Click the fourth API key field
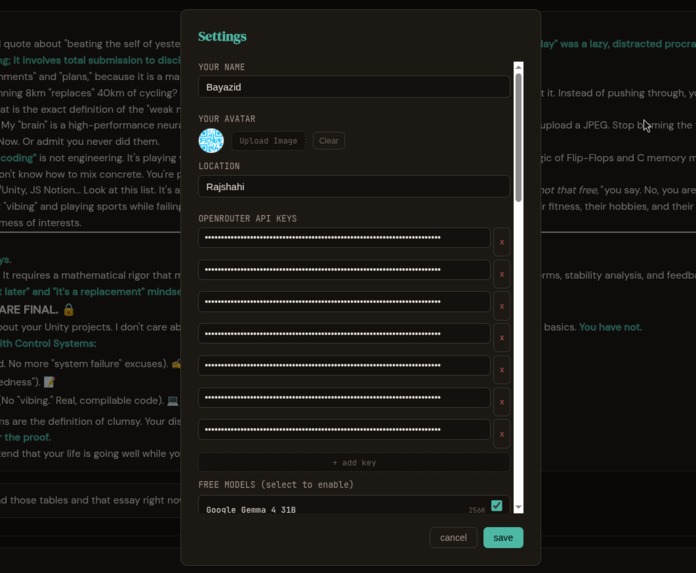Screen dimensions: 696x573 [x=344, y=334]
